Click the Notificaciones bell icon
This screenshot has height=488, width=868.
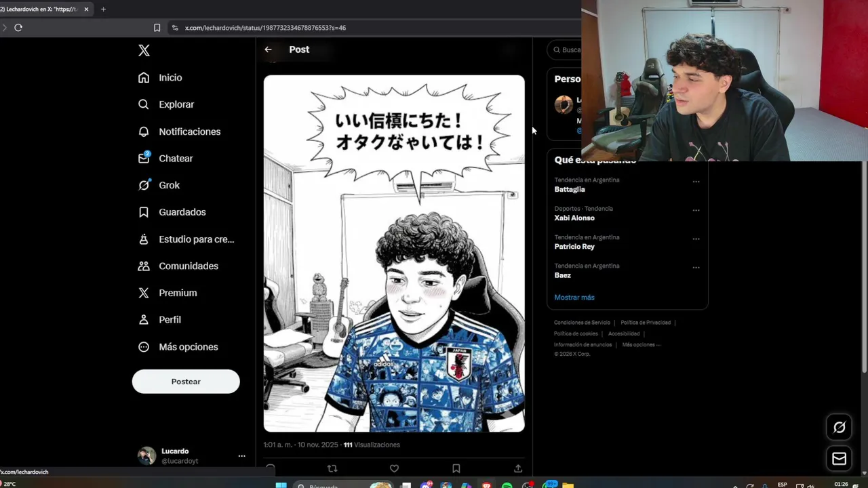coord(144,131)
